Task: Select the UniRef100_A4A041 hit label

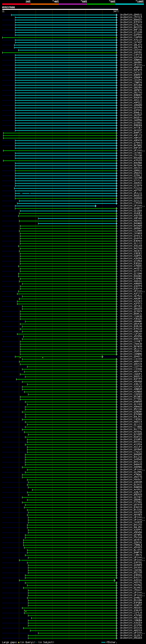Action: (131, 281)
